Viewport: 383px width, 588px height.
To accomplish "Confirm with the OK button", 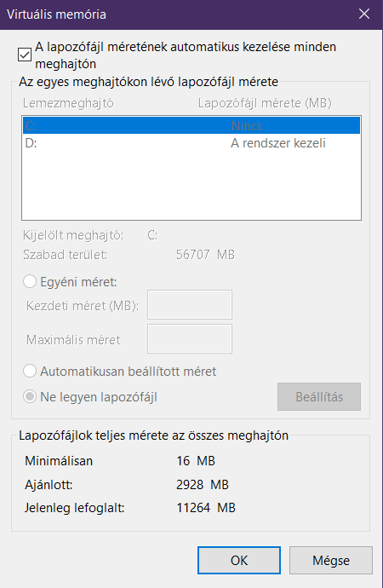I will tap(239, 560).
